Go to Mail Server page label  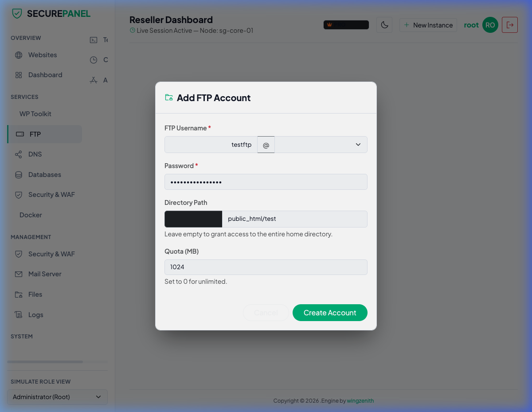click(45, 274)
